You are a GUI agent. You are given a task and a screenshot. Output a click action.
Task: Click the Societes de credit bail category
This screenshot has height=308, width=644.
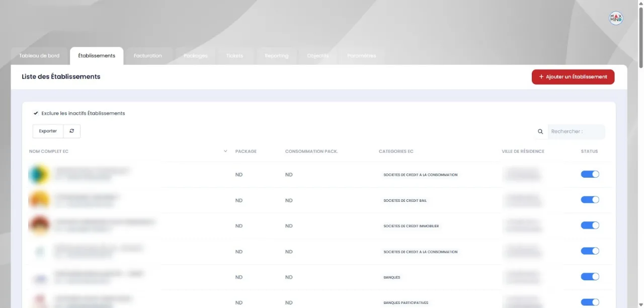(405, 200)
